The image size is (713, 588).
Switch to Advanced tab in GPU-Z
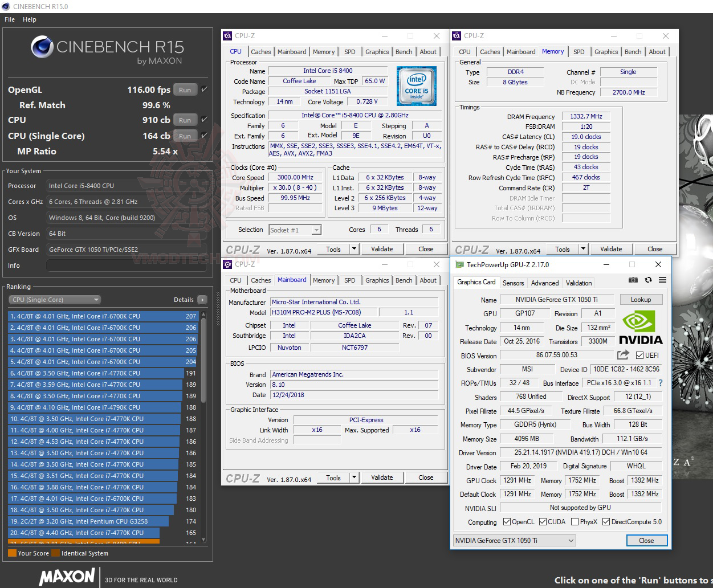[545, 283]
